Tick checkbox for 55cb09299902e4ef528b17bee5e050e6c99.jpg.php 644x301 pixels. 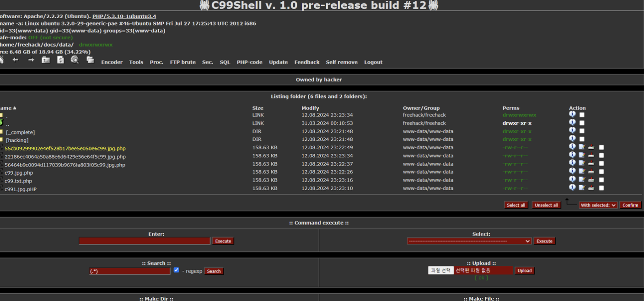601,147
